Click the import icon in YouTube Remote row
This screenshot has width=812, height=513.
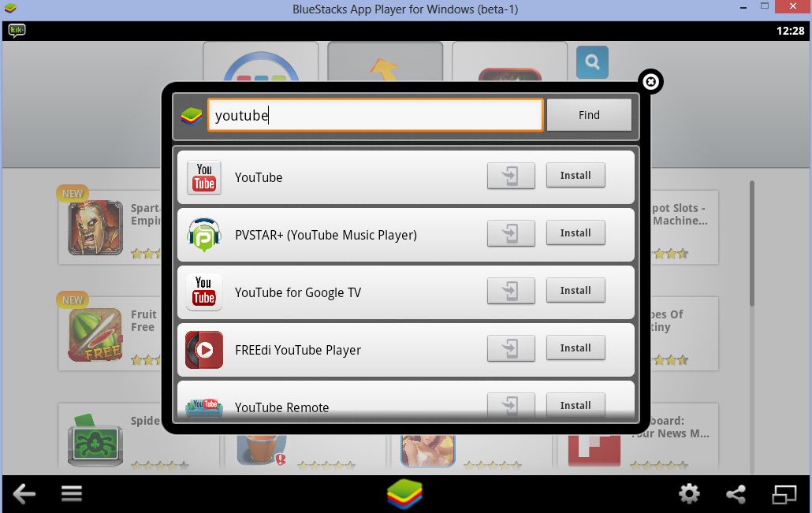(x=511, y=405)
